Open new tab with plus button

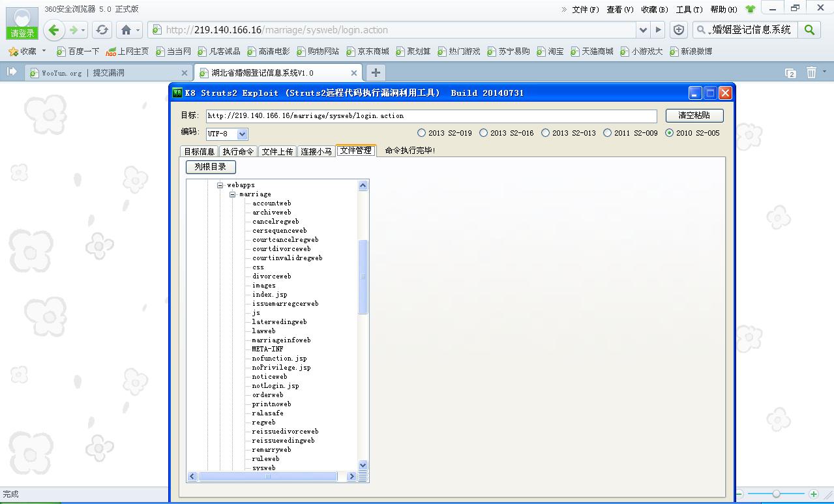coord(376,72)
